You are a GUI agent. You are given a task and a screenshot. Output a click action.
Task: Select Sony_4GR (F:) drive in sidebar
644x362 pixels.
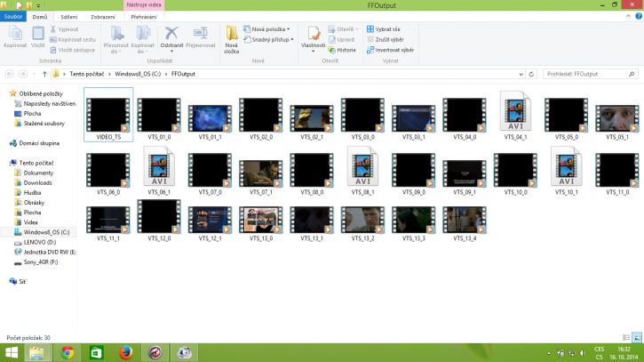[x=40, y=262]
